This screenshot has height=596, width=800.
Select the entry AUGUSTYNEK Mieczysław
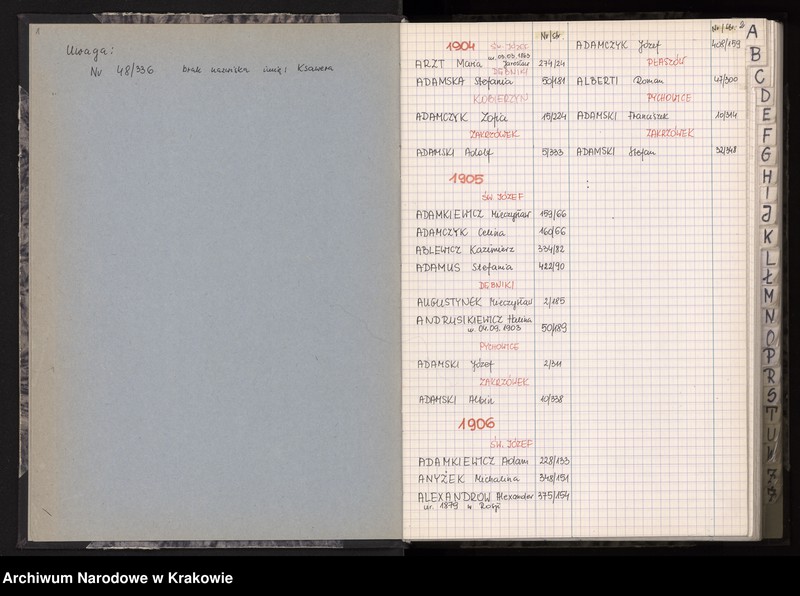(x=474, y=303)
